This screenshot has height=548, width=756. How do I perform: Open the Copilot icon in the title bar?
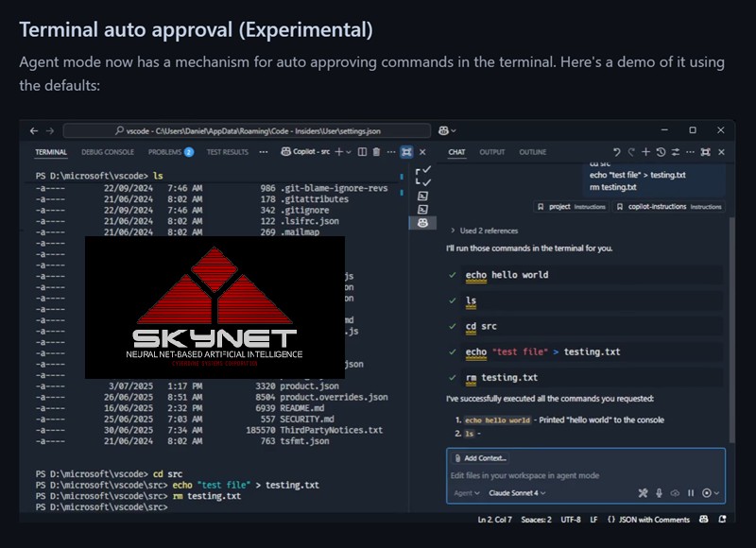tap(443, 130)
